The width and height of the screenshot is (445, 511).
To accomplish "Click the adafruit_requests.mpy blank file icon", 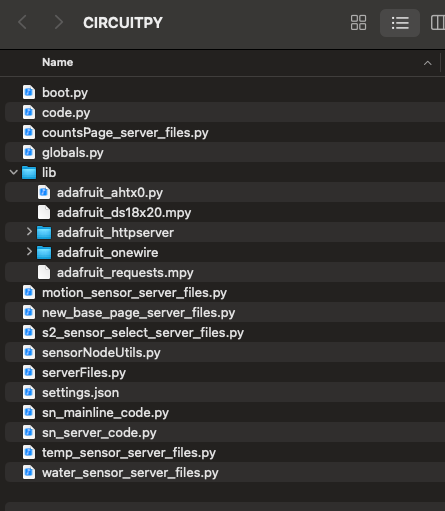I will click(x=44, y=272).
